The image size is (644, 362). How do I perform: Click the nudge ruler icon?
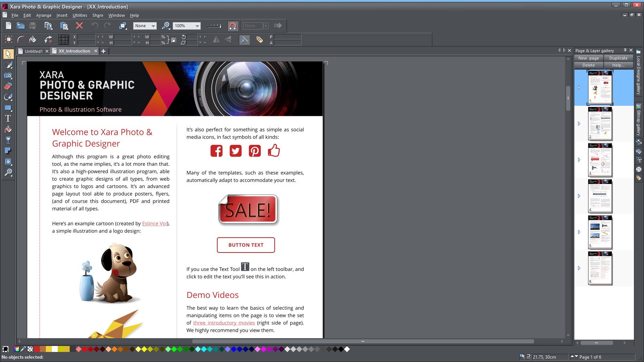214,26
